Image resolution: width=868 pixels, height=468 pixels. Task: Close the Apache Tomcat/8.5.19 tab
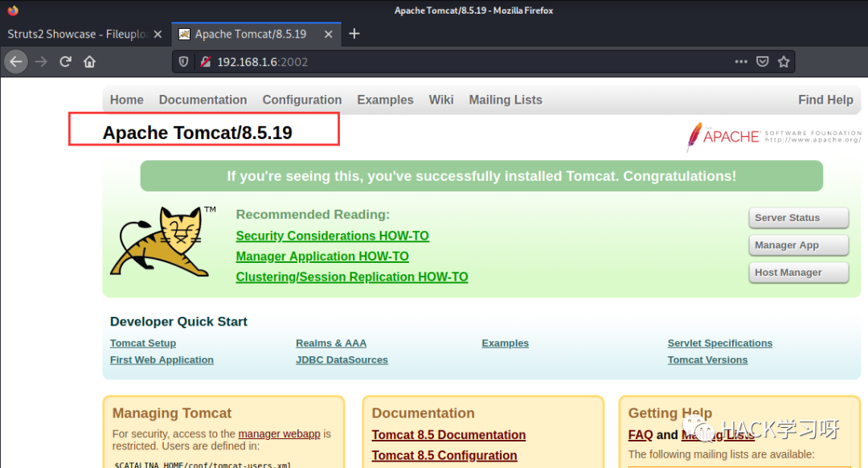[x=328, y=35]
